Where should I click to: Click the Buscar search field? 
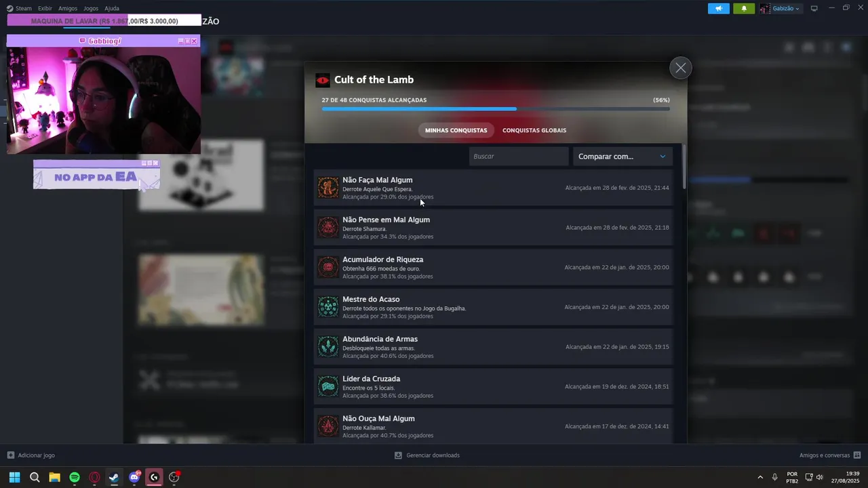(x=518, y=157)
